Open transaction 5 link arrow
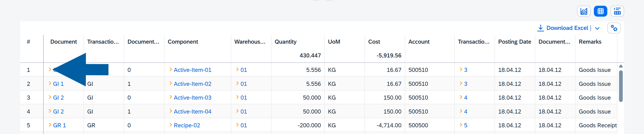 pos(461,125)
